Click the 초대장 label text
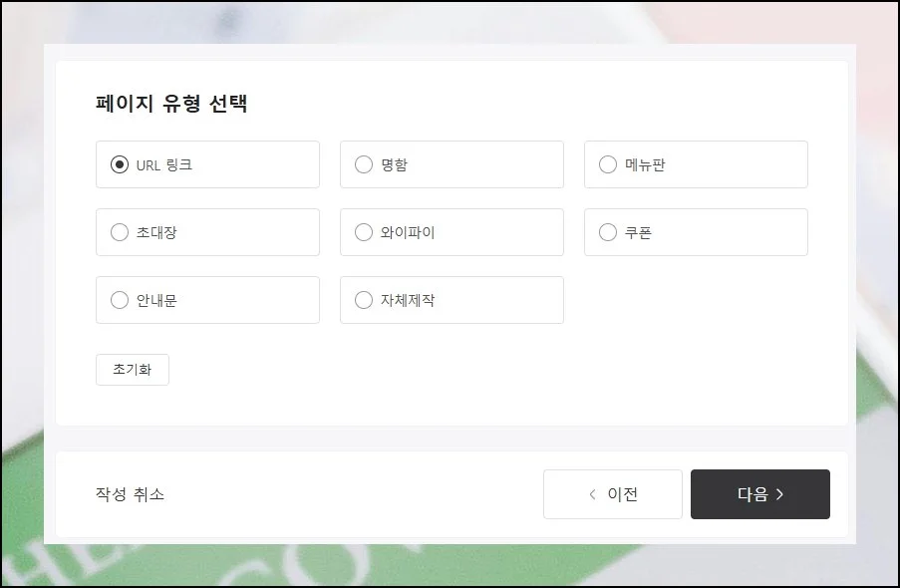The width and height of the screenshot is (900, 588). [x=156, y=232]
